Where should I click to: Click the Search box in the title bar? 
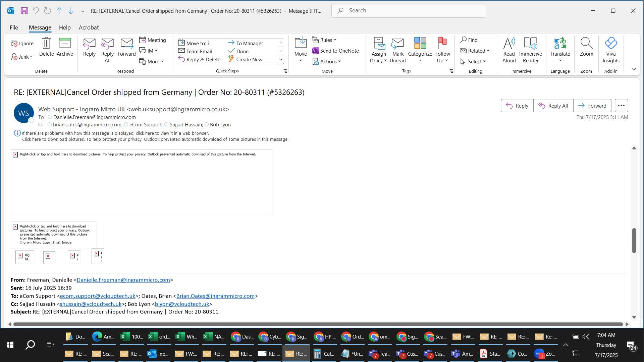click(409, 11)
